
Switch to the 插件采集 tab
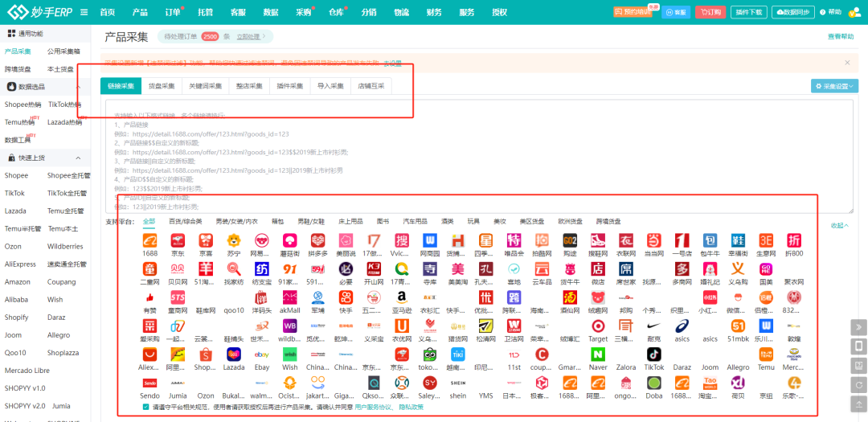click(x=290, y=86)
